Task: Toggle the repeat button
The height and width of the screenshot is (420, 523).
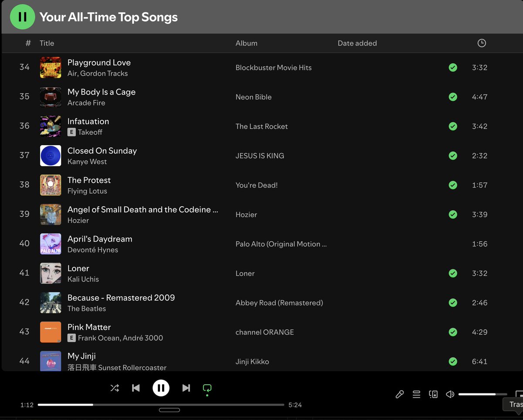Action: click(207, 388)
